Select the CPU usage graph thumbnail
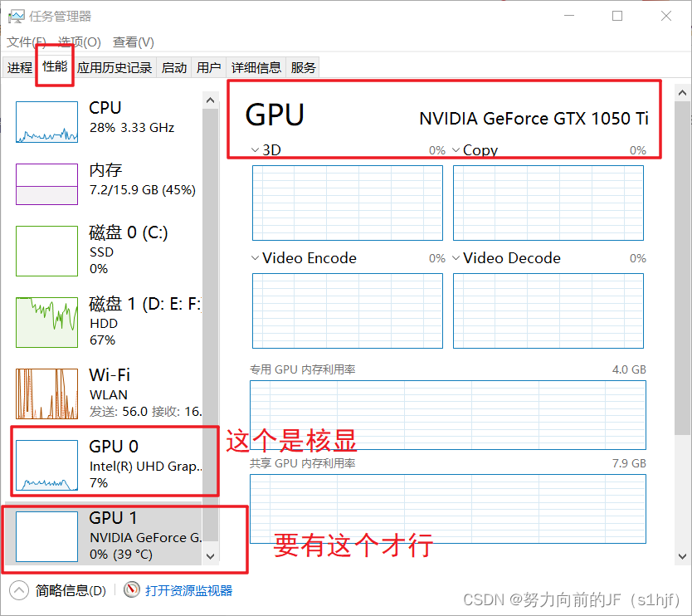The image size is (692, 616). tap(46, 122)
